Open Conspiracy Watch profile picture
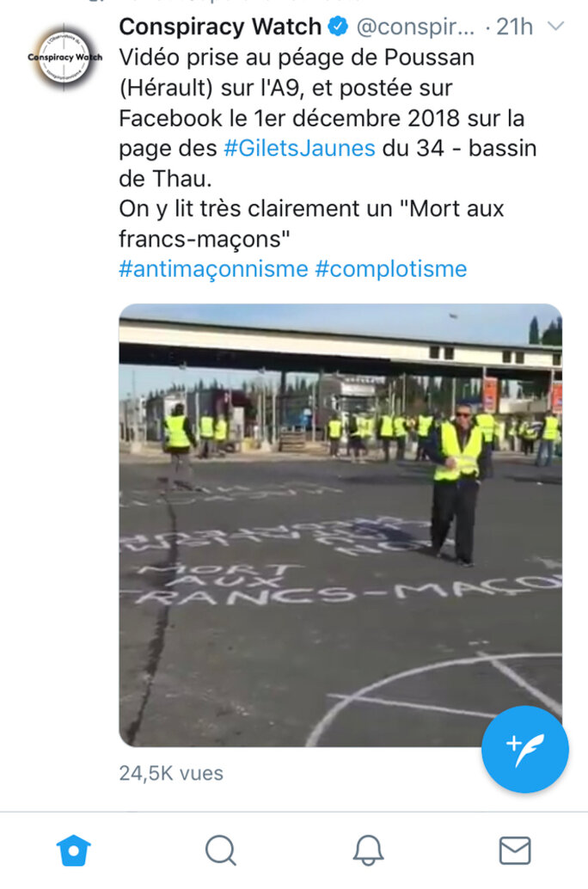 click(64, 58)
